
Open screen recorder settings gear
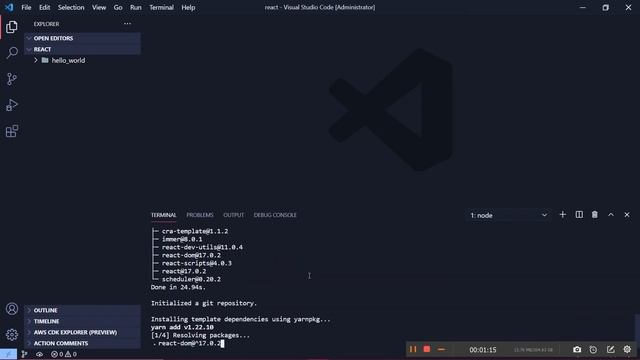coord(627,349)
